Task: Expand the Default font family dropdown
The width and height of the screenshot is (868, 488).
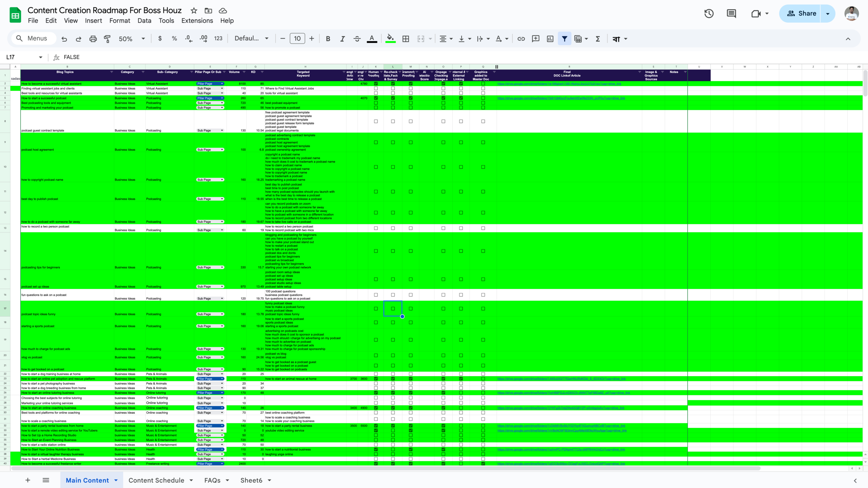Action: click(251, 39)
